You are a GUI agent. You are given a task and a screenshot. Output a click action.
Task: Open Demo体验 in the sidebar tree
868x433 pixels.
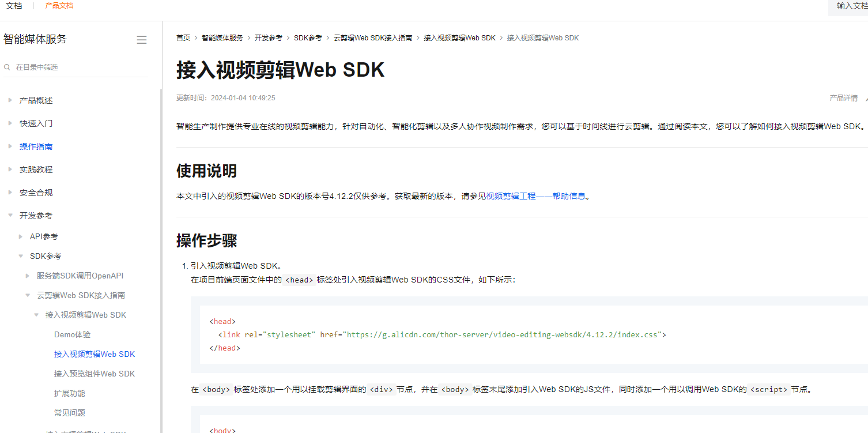pyautogui.click(x=72, y=334)
